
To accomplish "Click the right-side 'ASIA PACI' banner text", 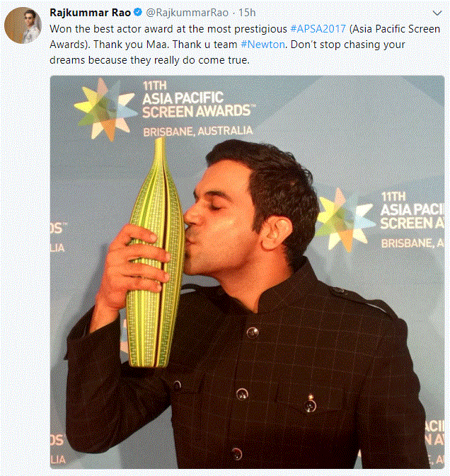I will [x=412, y=209].
